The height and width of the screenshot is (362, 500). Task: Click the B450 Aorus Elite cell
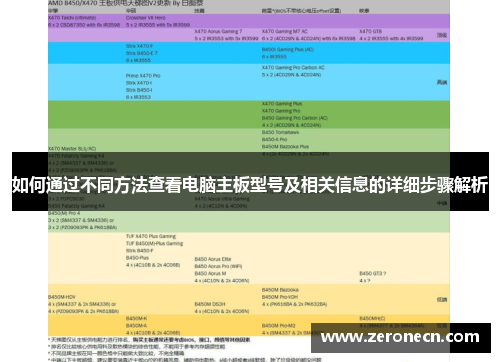[213, 259]
